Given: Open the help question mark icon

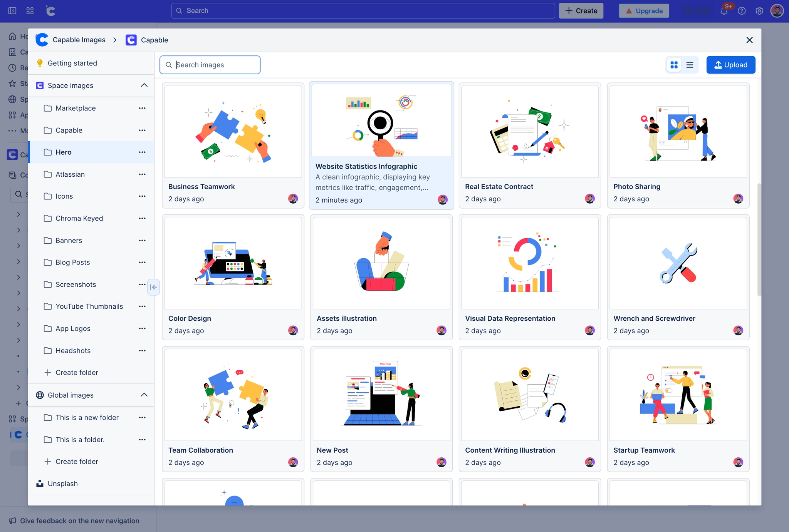Looking at the screenshot, I should tap(742, 11).
